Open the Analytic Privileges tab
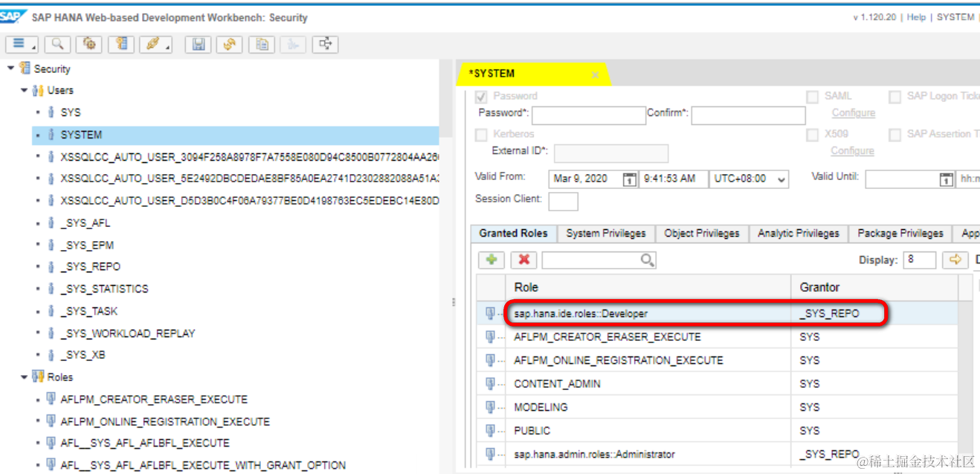The image size is (980, 474). tap(799, 233)
